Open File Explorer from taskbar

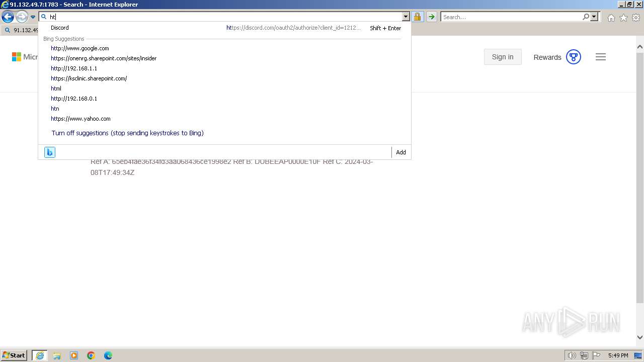coord(57,355)
